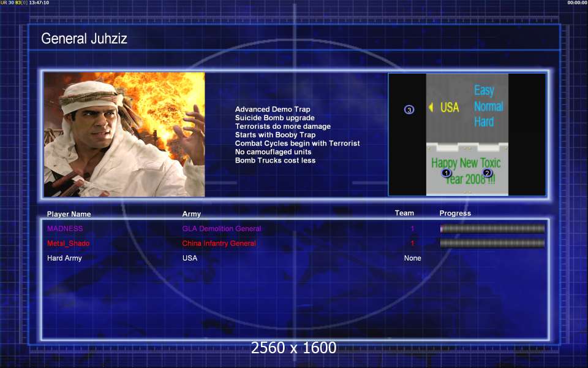Viewport: 588px width, 368px height.
Task: Click the "Army" column header
Action: pos(192,214)
